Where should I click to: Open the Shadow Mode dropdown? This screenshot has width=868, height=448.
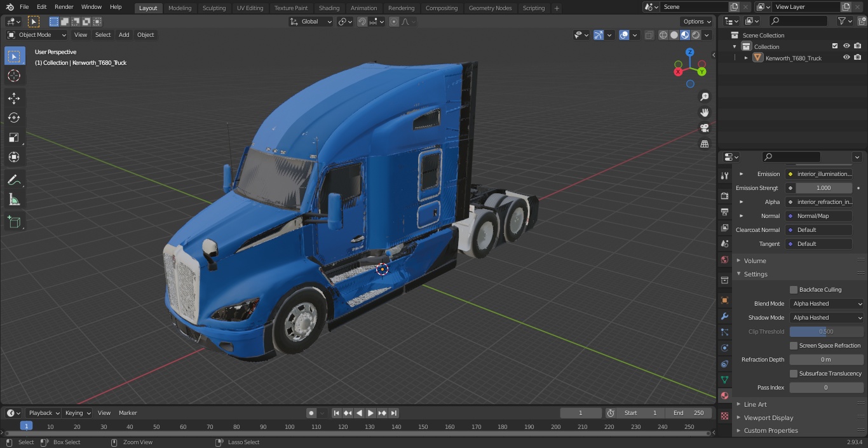827,318
